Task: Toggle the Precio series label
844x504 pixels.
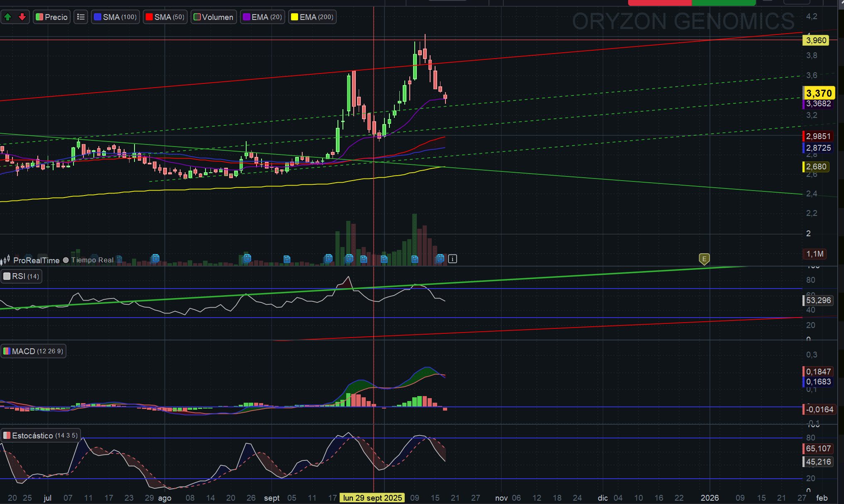Action: pos(52,17)
